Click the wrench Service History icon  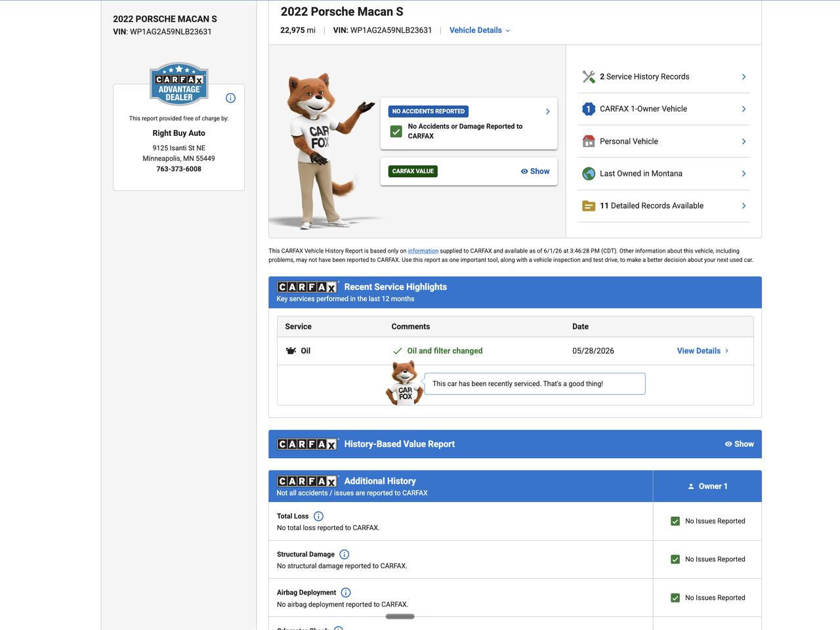pos(589,77)
